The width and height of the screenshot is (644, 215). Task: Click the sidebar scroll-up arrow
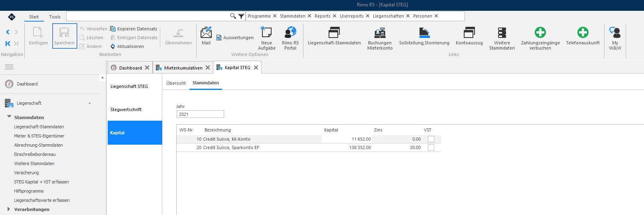[102, 78]
